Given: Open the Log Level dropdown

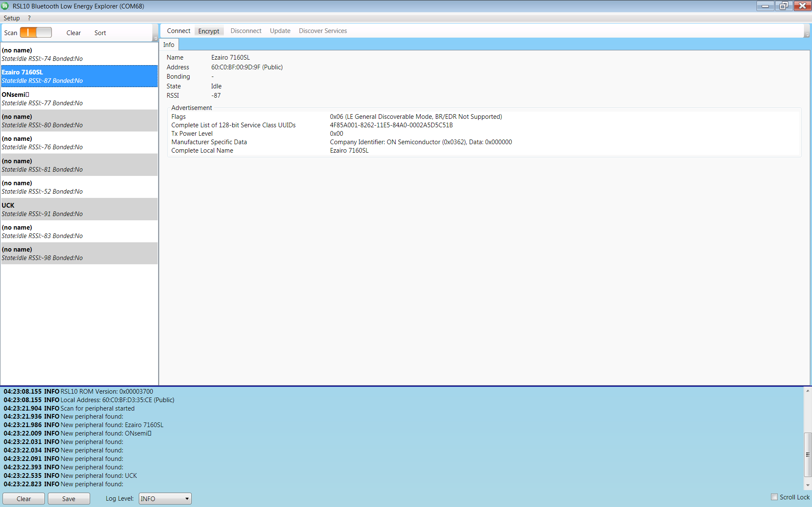Looking at the screenshot, I should [x=165, y=499].
